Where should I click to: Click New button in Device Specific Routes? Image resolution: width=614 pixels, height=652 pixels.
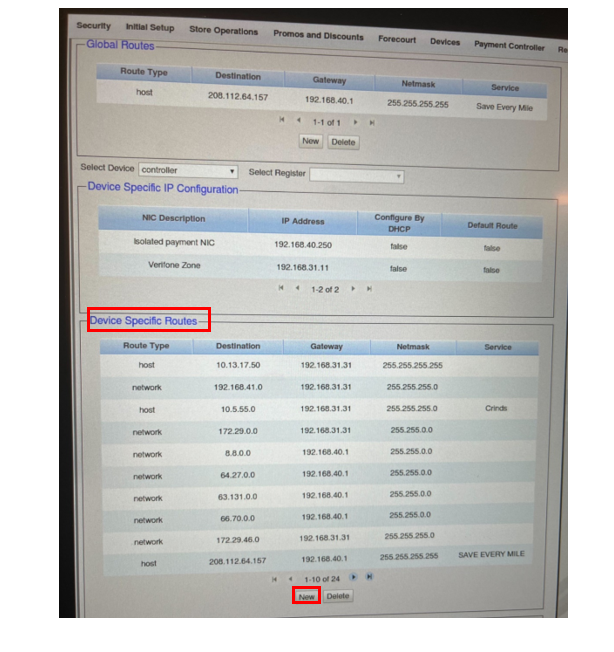(306, 597)
